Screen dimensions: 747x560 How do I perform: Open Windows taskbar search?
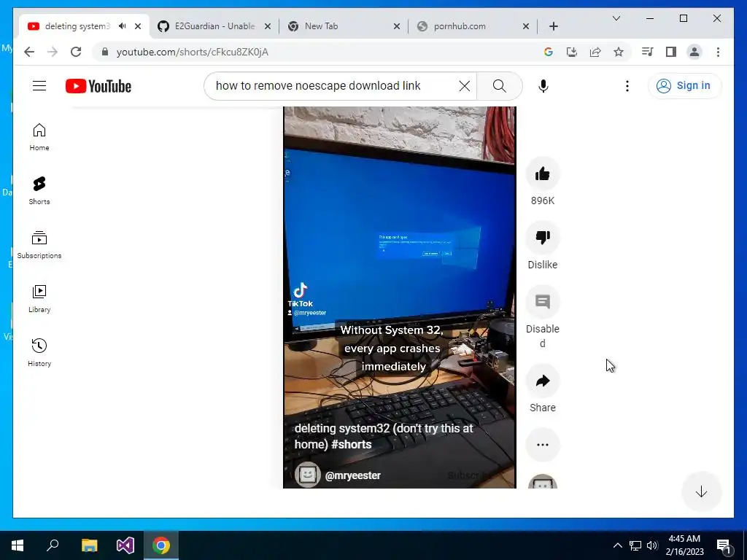[53, 545]
